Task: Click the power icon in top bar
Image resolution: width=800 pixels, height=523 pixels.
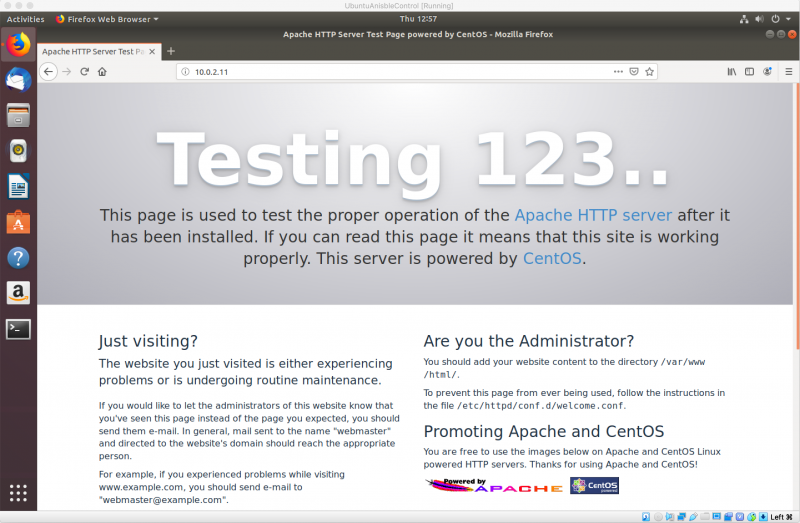Action: [776, 19]
